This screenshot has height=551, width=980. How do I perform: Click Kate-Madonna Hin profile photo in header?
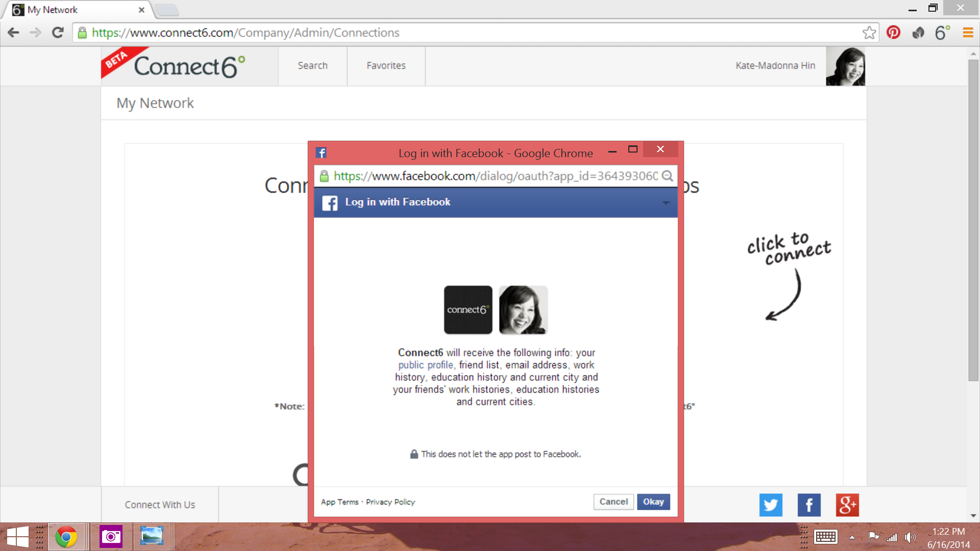pyautogui.click(x=845, y=66)
